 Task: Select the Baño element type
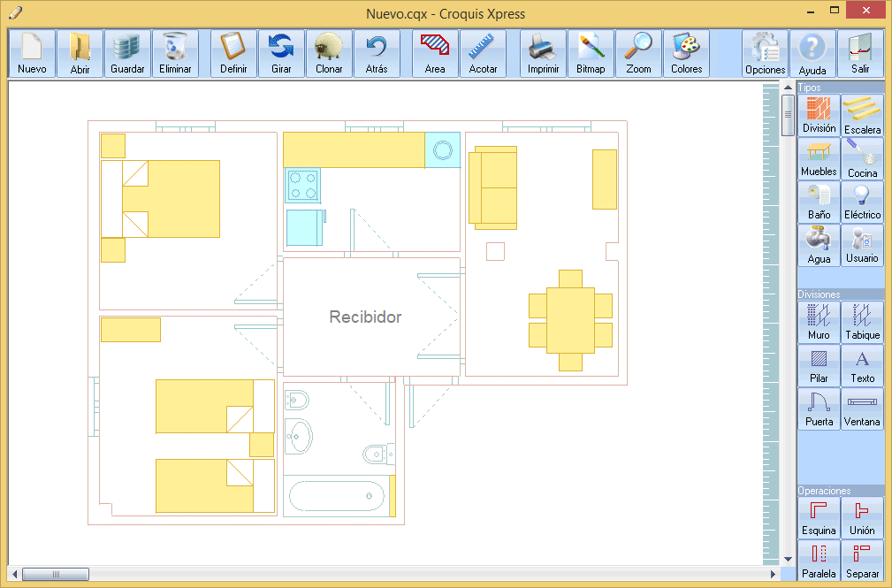[819, 202]
